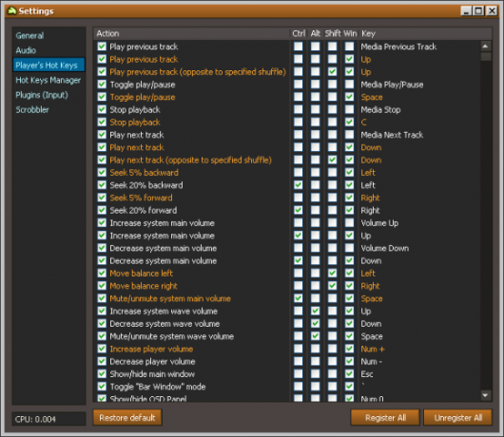This screenshot has height=437, width=504.
Task: Open the General settings section
Action: 29,36
